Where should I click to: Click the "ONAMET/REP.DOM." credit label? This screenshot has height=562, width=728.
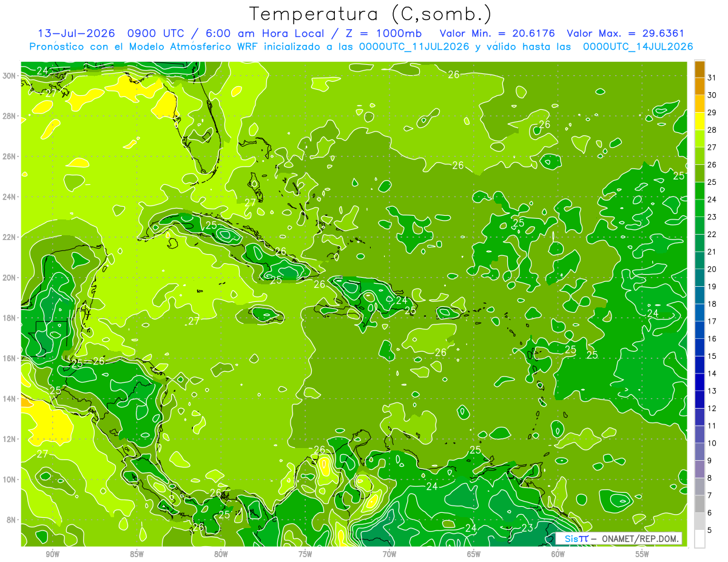click(640, 538)
